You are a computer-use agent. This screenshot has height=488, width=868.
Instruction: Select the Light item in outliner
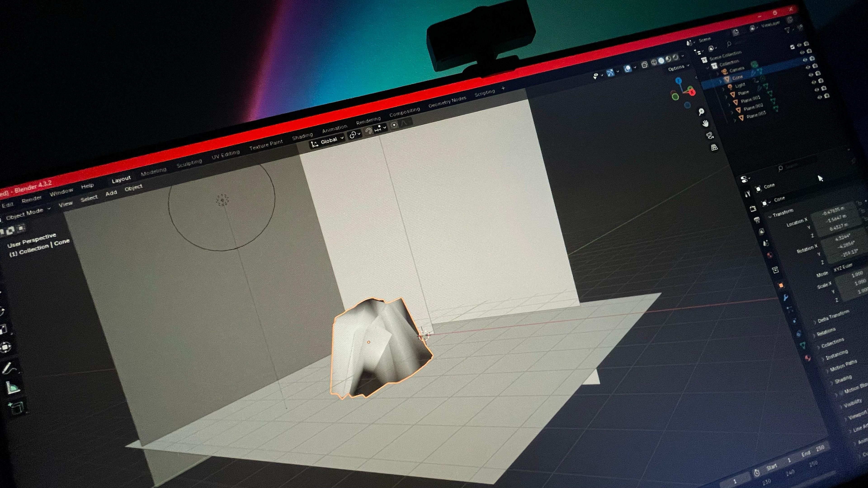tap(740, 86)
